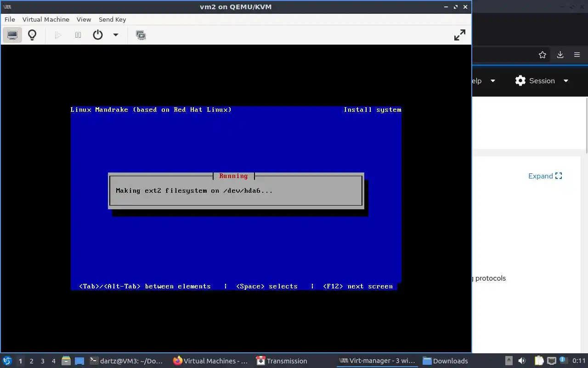Image resolution: width=588 pixels, height=368 pixels.
Task: Open the shutdown options dropdown arrow
Action: [x=116, y=35]
